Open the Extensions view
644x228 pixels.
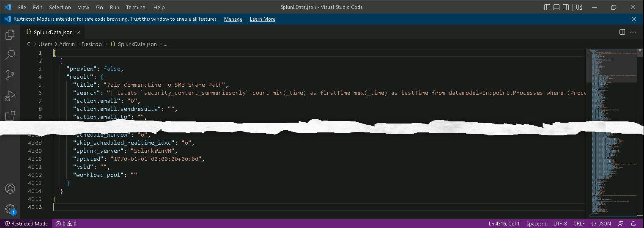click(x=10, y=116)
